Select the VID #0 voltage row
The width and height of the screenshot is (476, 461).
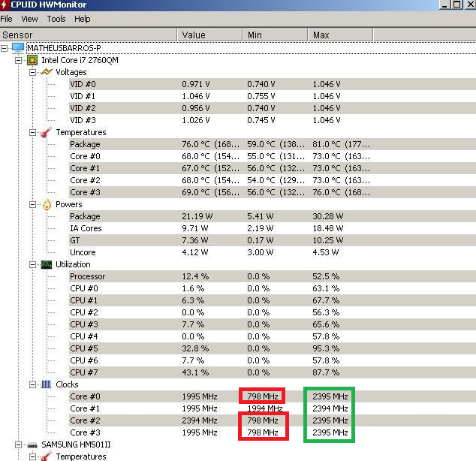273,84
